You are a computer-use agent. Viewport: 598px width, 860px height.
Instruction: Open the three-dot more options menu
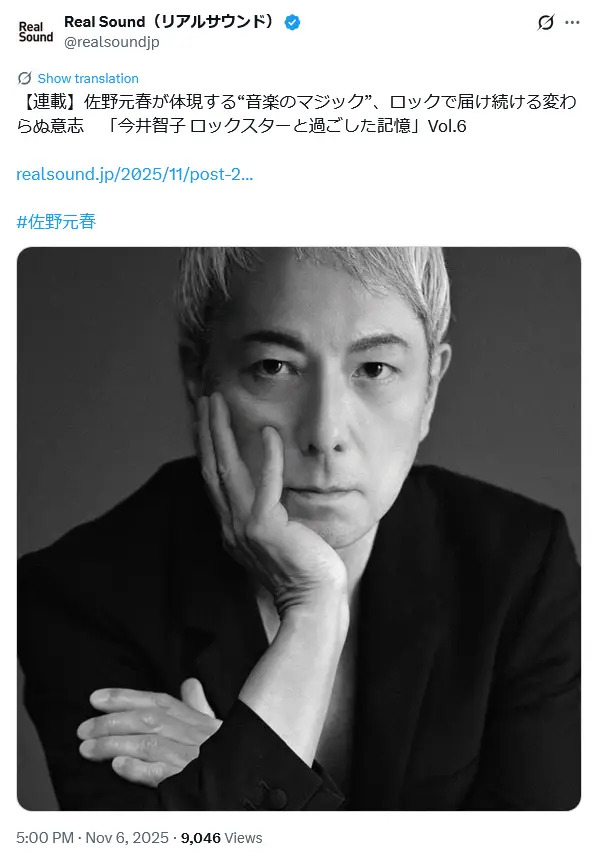click(572, 22)
